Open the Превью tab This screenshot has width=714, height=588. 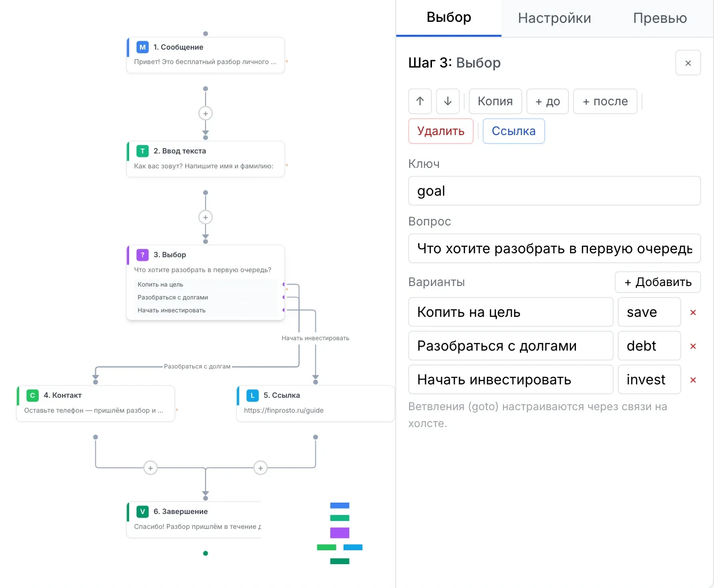[660, 18]
